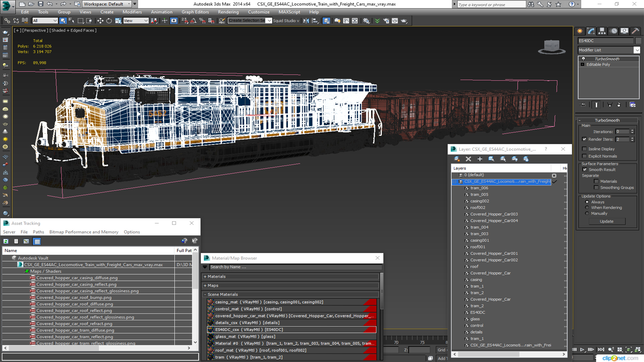
Task: Open Paths menu in Asset Tracking
Action: [39, 232]
